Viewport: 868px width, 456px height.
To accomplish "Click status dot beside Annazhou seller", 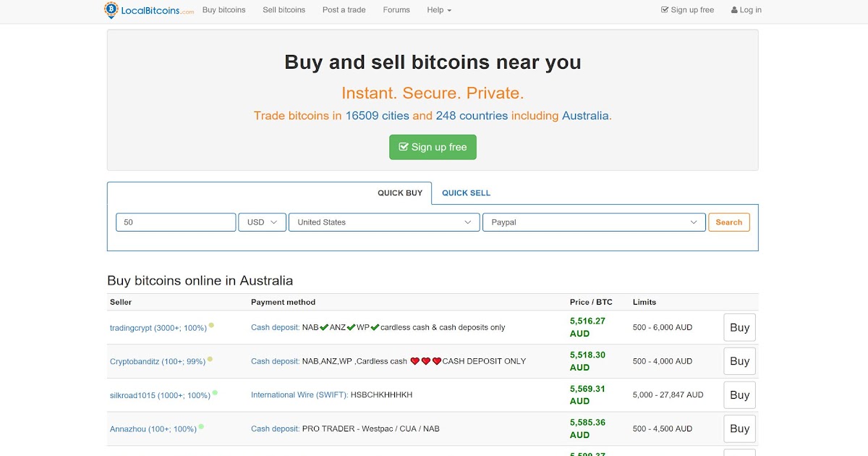I will pos(201,427).
